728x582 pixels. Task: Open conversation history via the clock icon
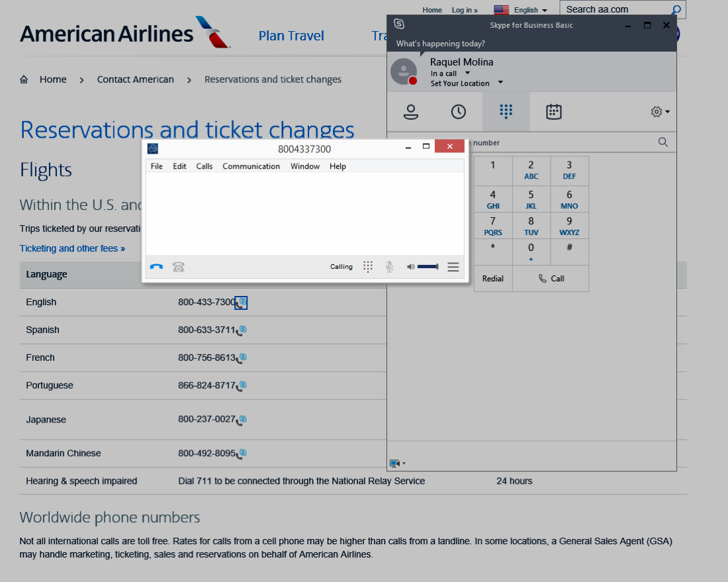(458, 112)
